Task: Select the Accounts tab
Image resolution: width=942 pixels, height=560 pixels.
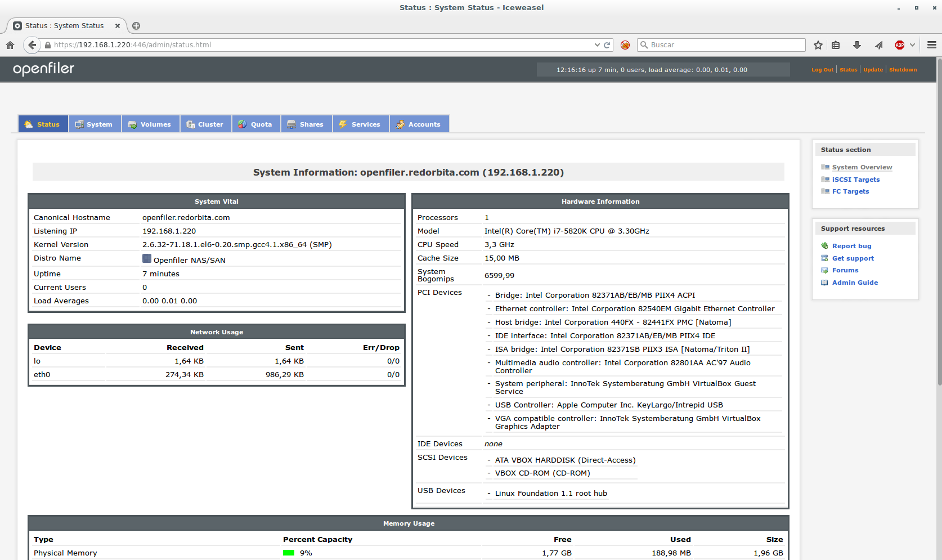Action: click(x=419, y=124)
